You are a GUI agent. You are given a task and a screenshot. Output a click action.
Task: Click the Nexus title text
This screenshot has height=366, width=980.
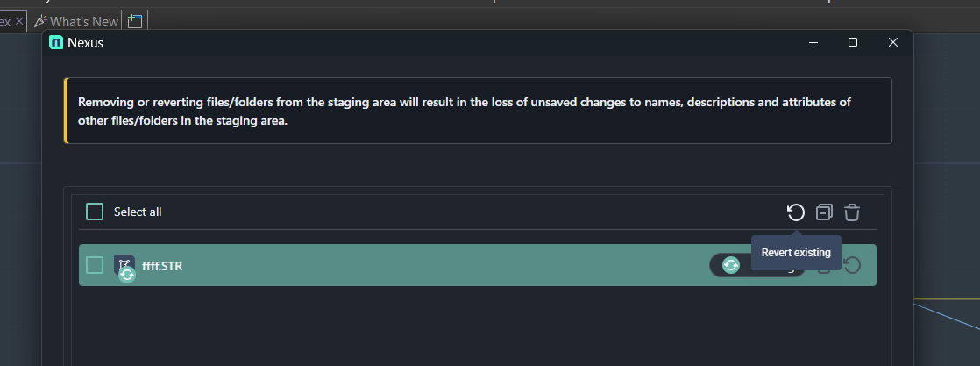85,42
